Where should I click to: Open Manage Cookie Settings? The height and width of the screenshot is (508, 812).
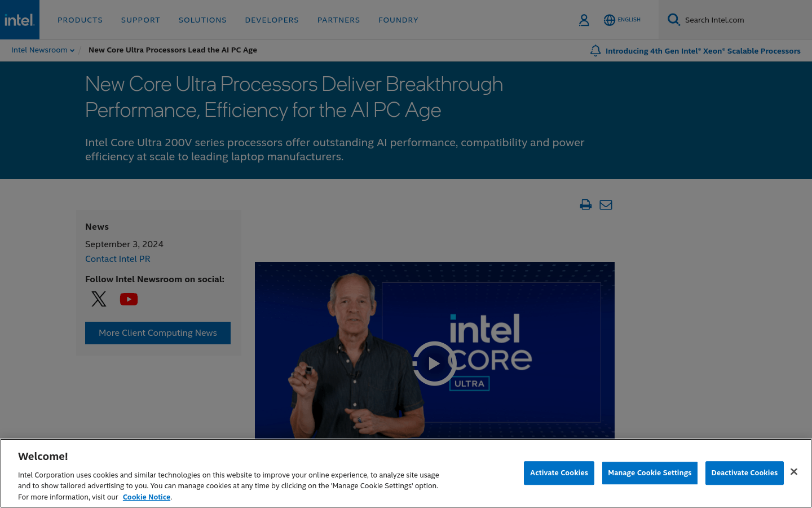point(650,473)
